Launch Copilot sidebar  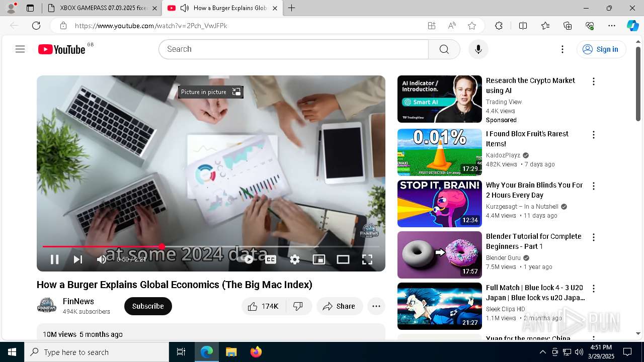(632, 26)
